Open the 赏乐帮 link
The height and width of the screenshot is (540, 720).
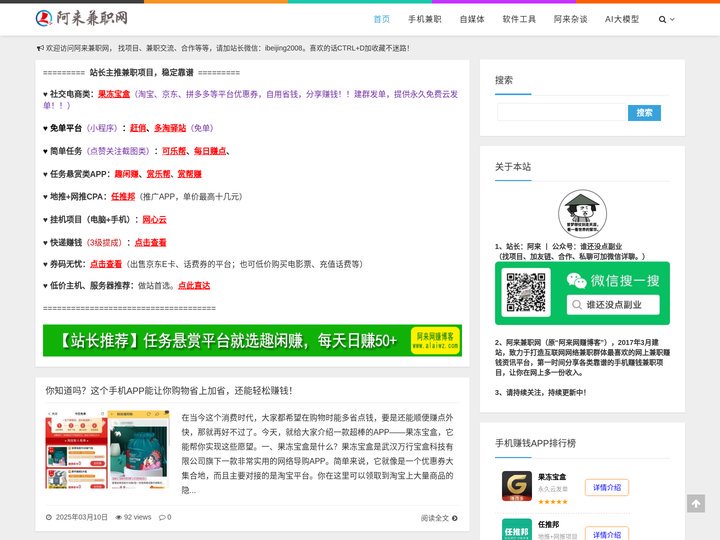coord(158,174)
